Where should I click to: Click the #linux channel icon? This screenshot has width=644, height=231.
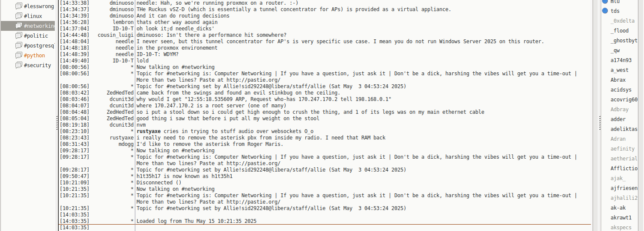tap(19, 16)
